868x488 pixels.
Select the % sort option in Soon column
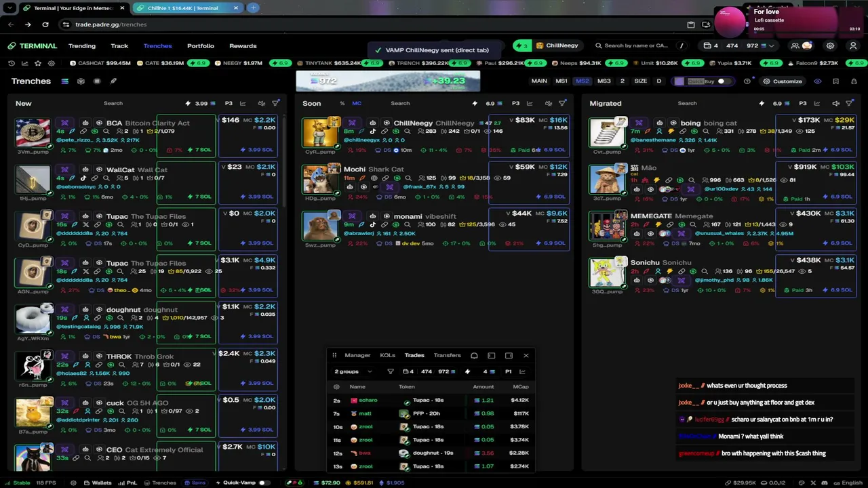pos(342,103)
